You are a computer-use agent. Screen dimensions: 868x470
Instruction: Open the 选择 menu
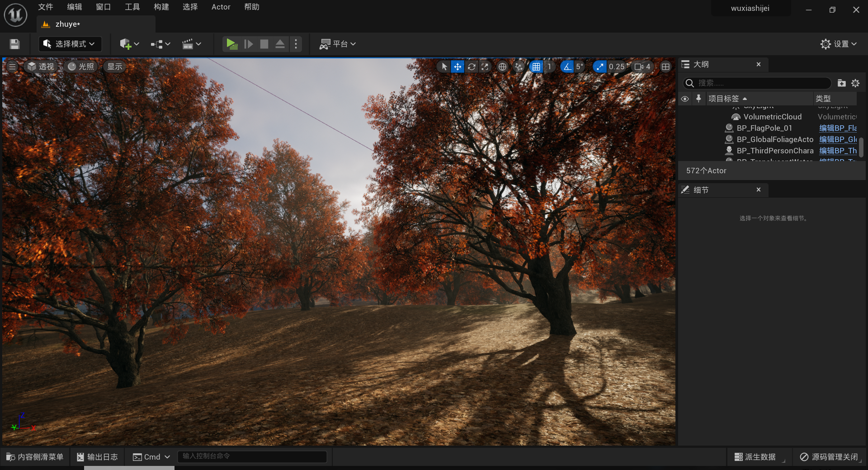[x=190, y=7]
